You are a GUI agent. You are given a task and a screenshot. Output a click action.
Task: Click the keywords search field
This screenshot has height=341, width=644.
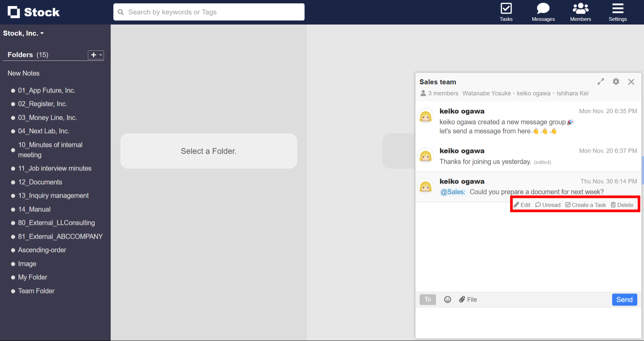(209, 12)
